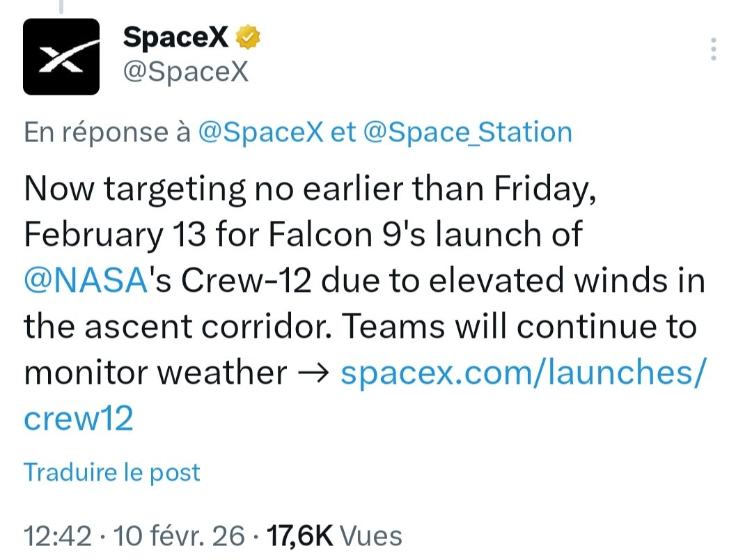752x560 pixels.
Task: Open @SpaceX in the reply-to line
Action: (260, 132)
